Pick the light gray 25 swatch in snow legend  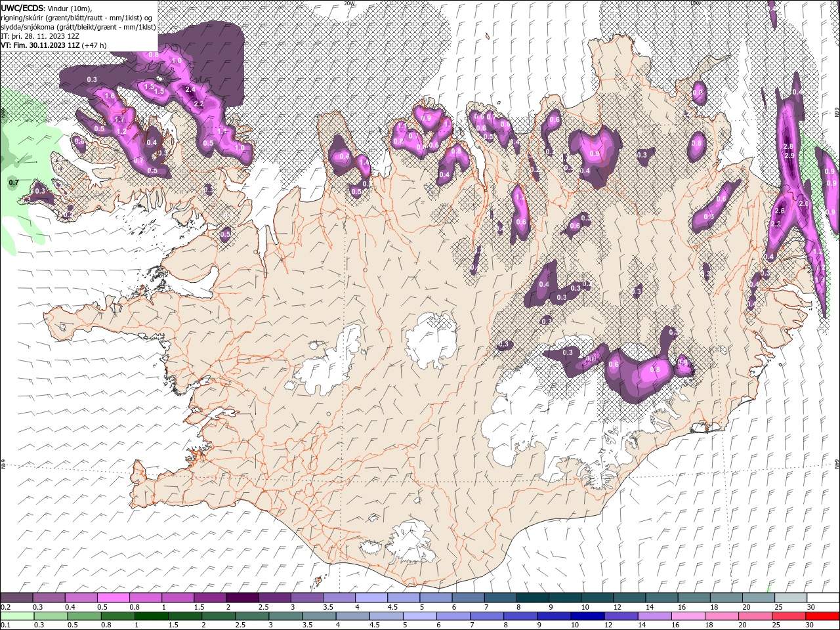(789, 598)
